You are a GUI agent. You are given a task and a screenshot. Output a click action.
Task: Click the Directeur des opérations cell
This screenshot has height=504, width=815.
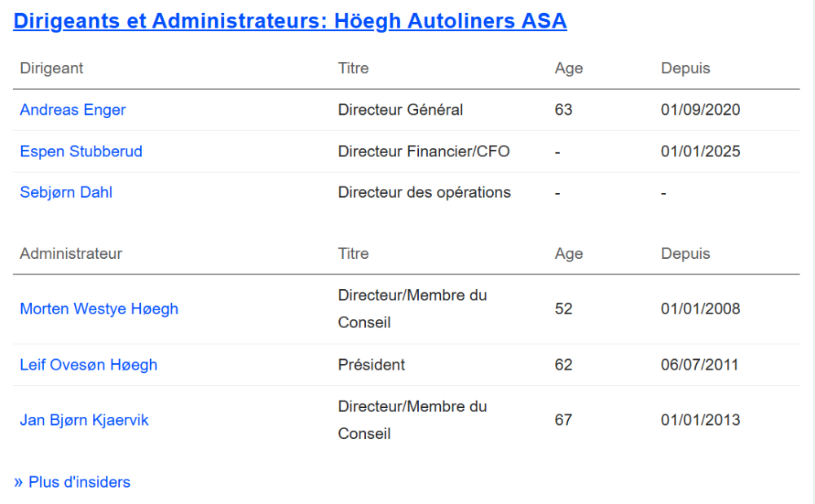click(424, 193)
